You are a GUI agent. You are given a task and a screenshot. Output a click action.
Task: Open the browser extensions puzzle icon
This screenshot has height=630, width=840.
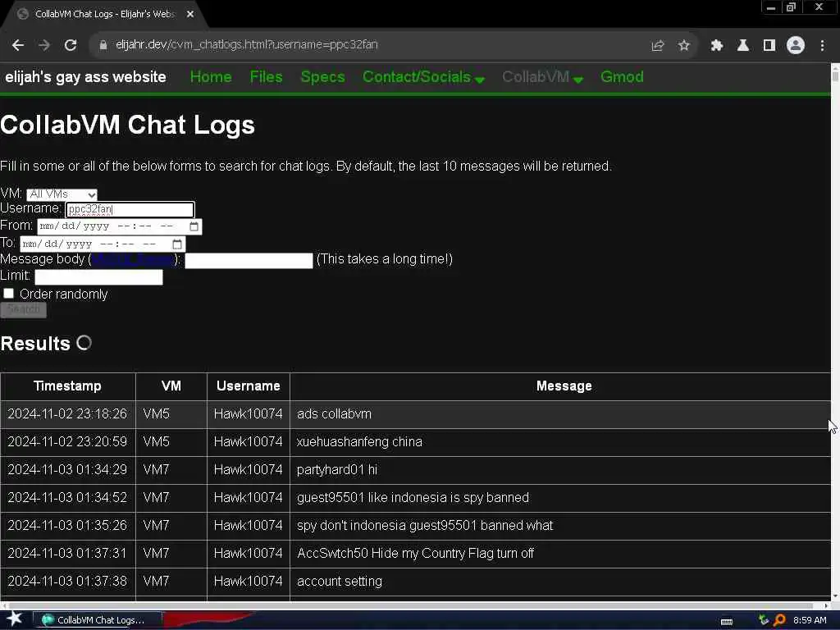click(716, 46)
